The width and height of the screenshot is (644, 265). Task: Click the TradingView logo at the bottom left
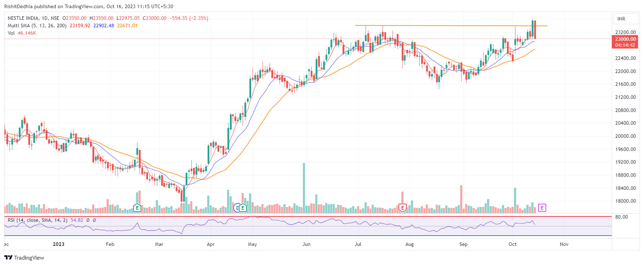[x=24, y=258]
